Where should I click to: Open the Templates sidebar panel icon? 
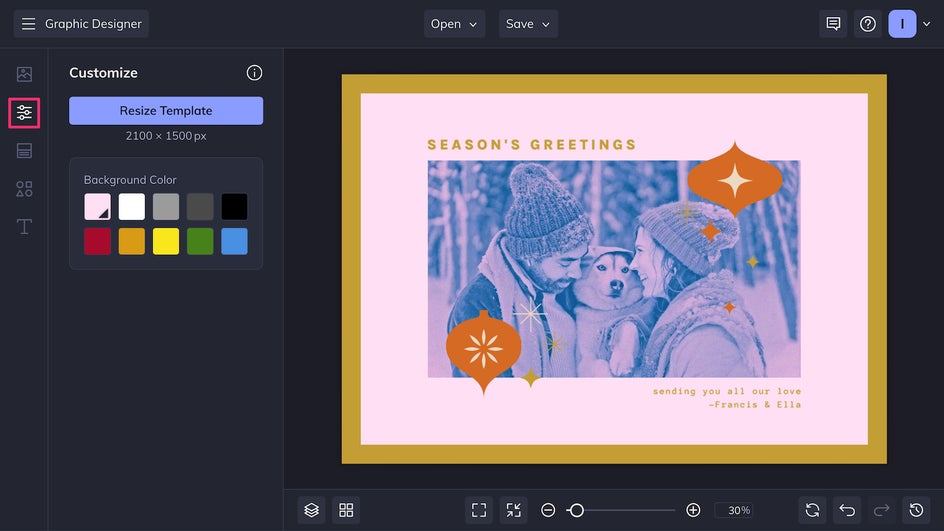(24, 151)
